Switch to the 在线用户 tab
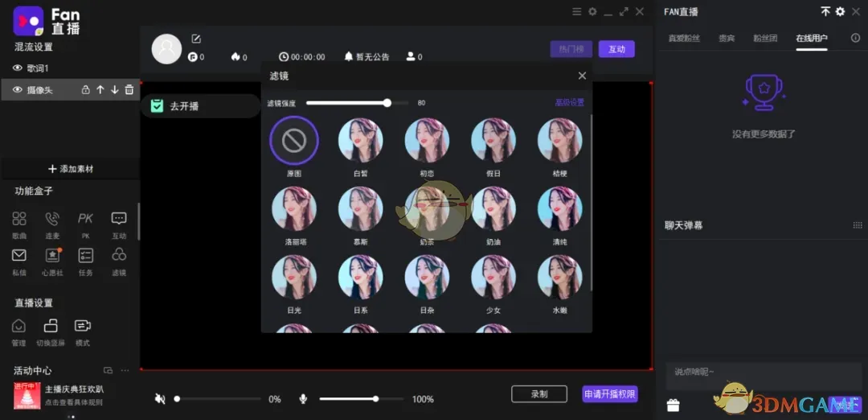This screenshot has width=868, height=420. [812, 39]
